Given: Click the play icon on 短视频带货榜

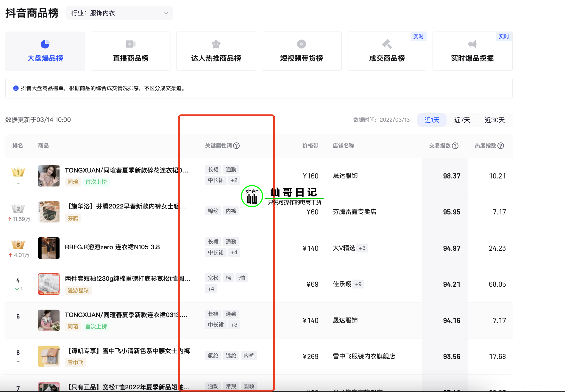Looking at the screenshot, I should [302, 44].
